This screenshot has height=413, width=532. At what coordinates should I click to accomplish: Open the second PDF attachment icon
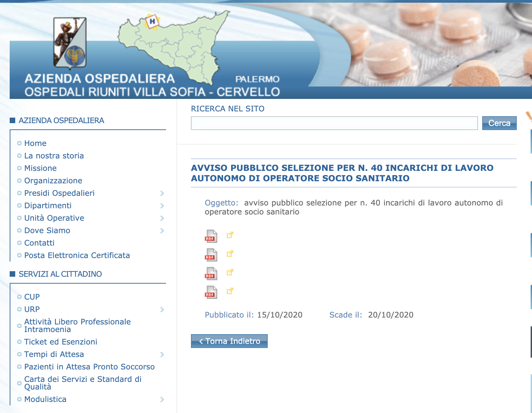tap(211, 255)
